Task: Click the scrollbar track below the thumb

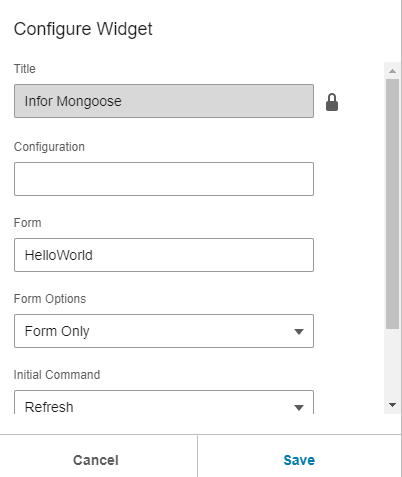Action: (392, 363)
